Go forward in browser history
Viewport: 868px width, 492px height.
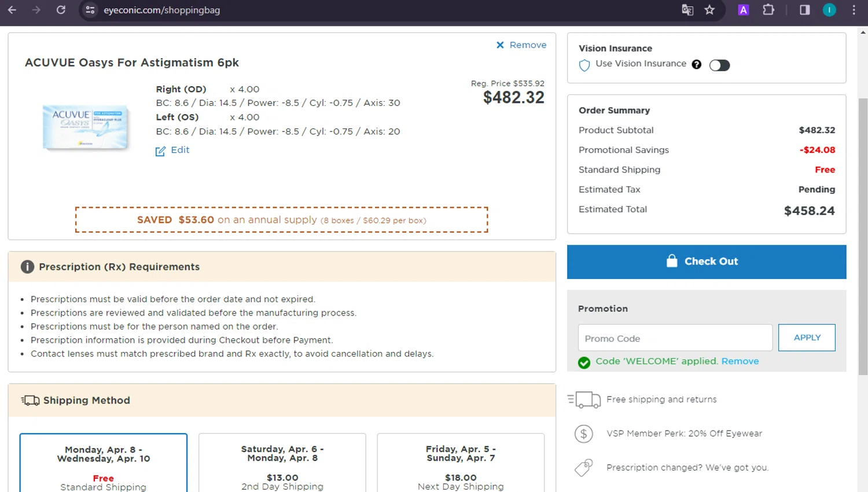(36, 10)
